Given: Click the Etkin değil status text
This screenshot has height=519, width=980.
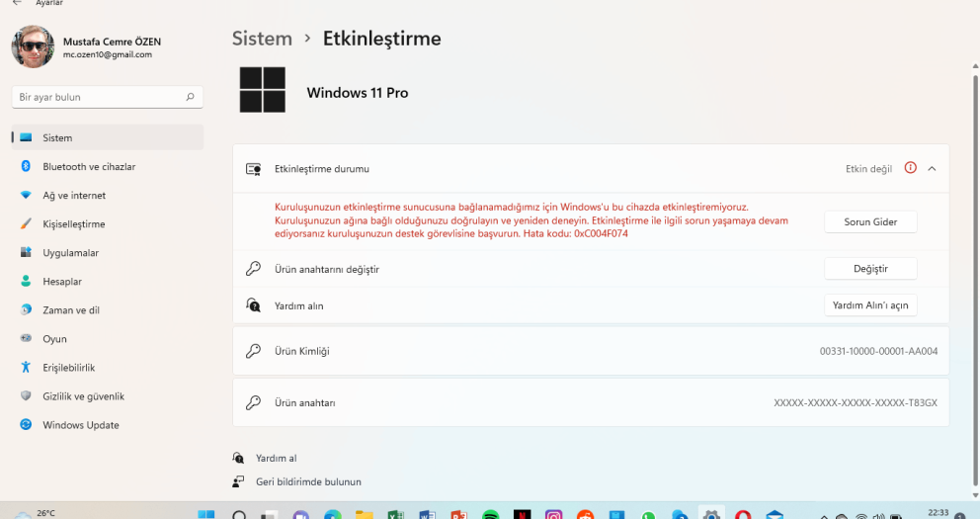Looking at the screenshot, I should coord(868,169).
